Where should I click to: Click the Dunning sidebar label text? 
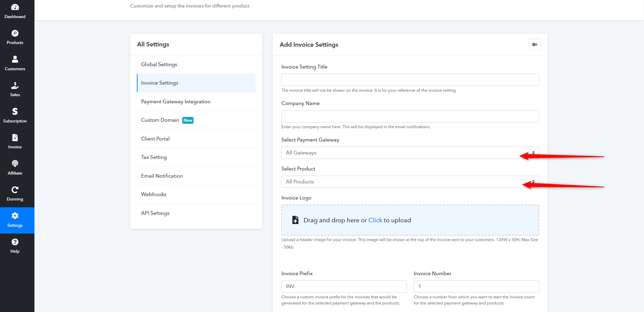click(x=15, y=199)
